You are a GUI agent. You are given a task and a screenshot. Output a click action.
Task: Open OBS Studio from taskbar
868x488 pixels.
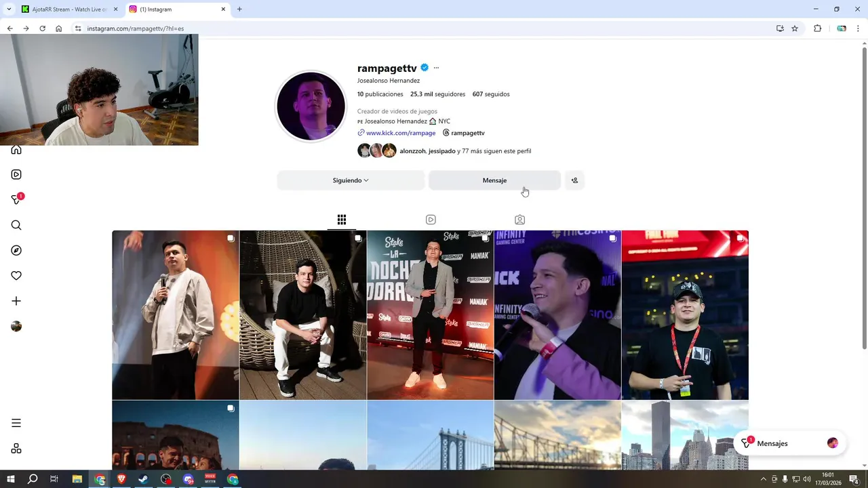click(166, 479)
